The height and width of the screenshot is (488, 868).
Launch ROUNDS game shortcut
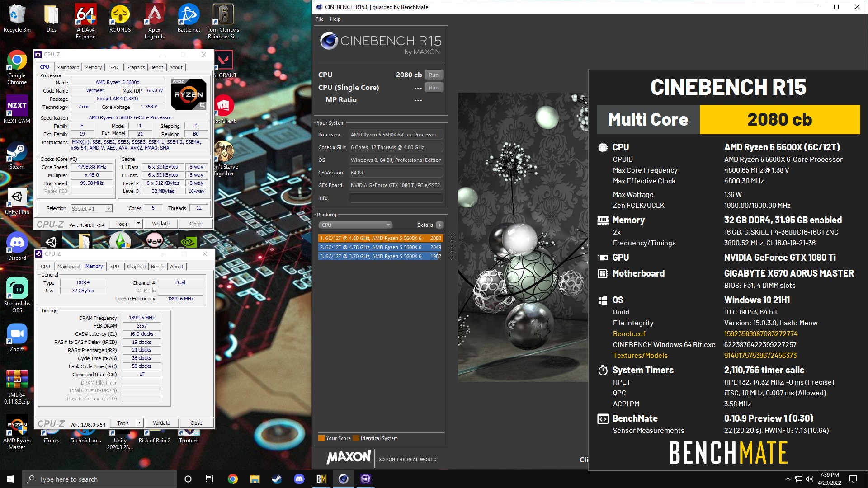[x=120, y=18]
